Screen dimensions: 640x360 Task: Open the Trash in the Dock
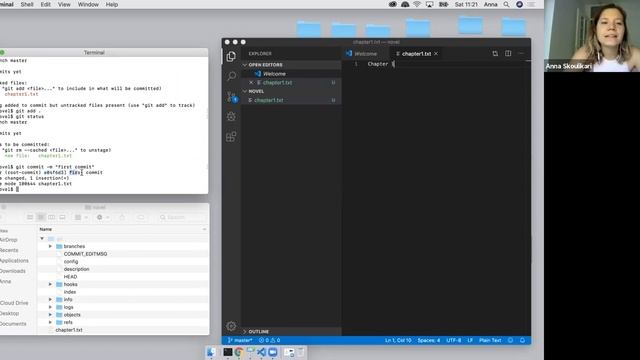(301, 352)
